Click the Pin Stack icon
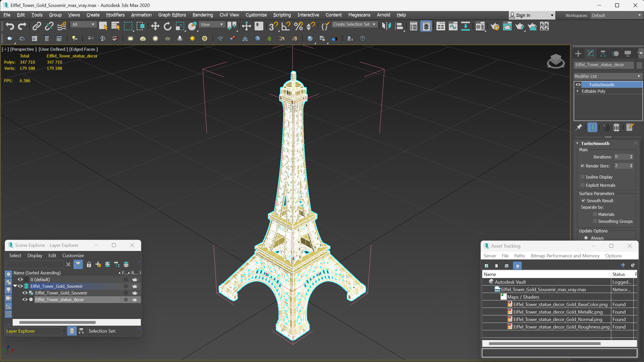This screenshot has width=644, height=362. 579,127
